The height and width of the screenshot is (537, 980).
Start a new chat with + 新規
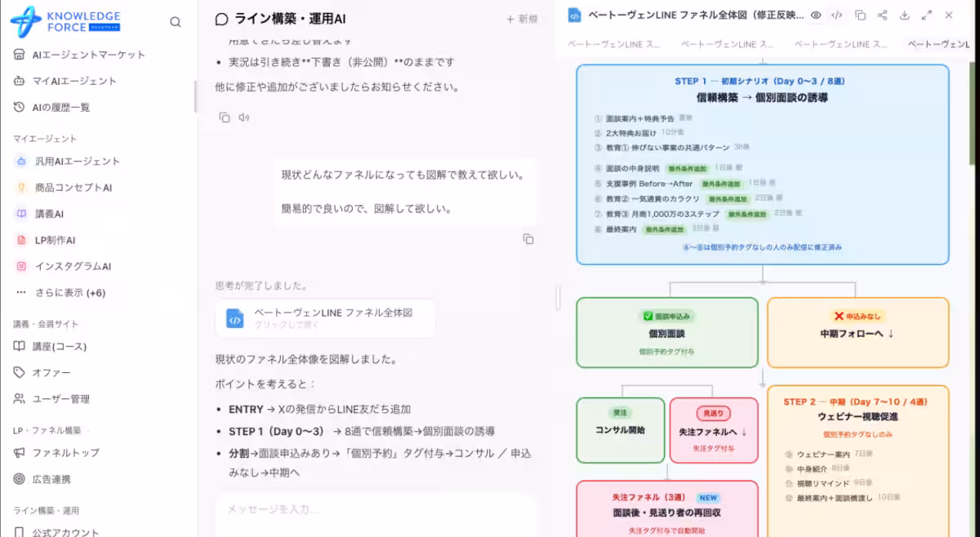click(x=522, y=19)
